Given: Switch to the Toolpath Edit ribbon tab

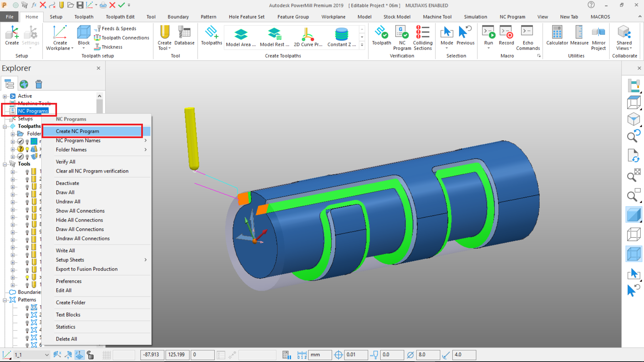Looking at the screenshot, I should click(x=120, y=17).
